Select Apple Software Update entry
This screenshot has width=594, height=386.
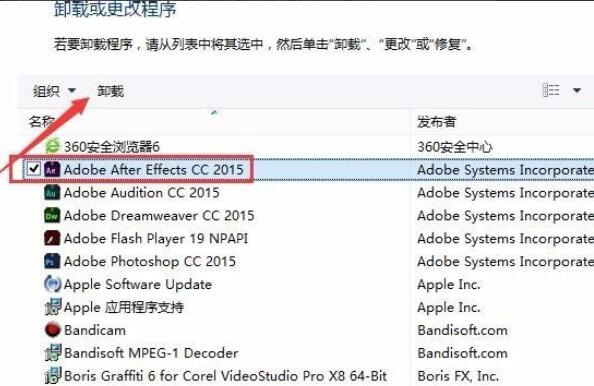[x=138, y=284]
